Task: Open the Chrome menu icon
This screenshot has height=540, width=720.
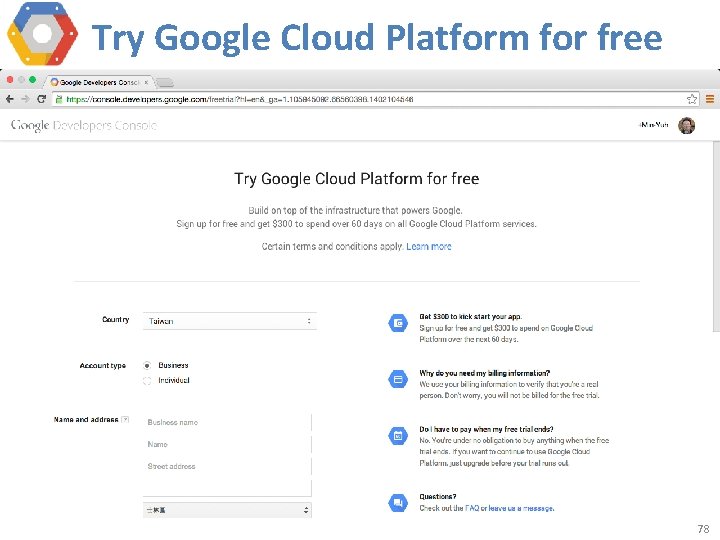Action: (709, 99)
